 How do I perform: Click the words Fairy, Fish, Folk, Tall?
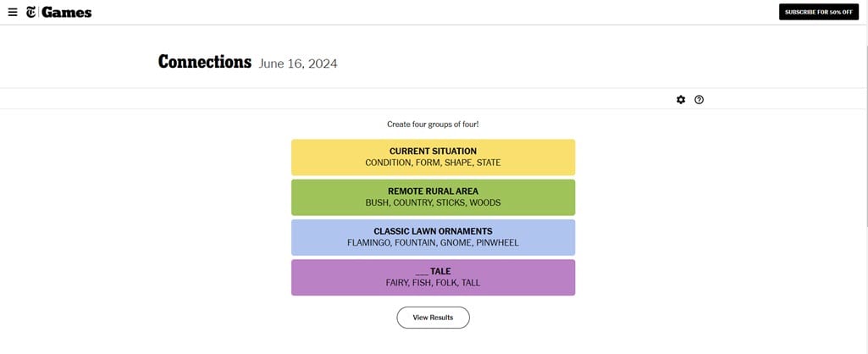coord(433,282)
